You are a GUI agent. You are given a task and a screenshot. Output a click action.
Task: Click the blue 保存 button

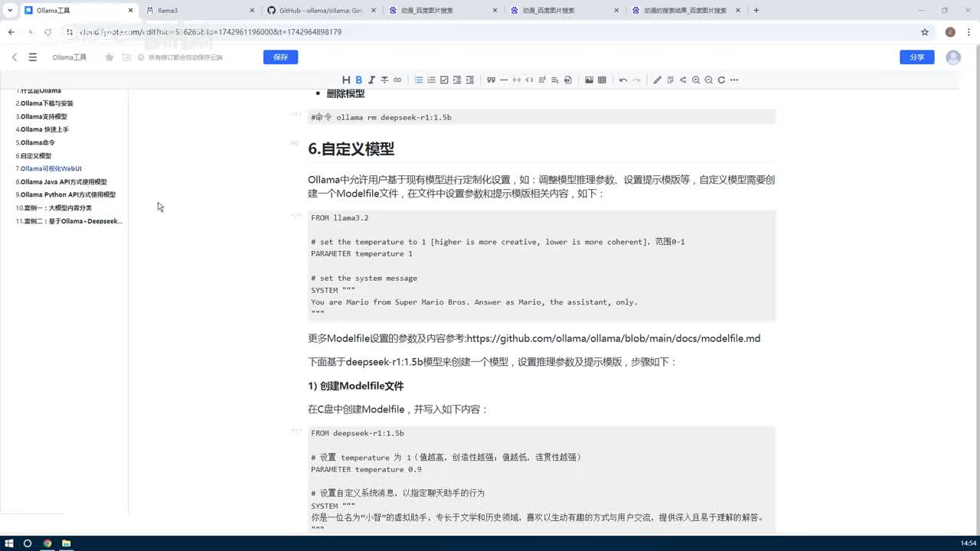pos(280,57)
